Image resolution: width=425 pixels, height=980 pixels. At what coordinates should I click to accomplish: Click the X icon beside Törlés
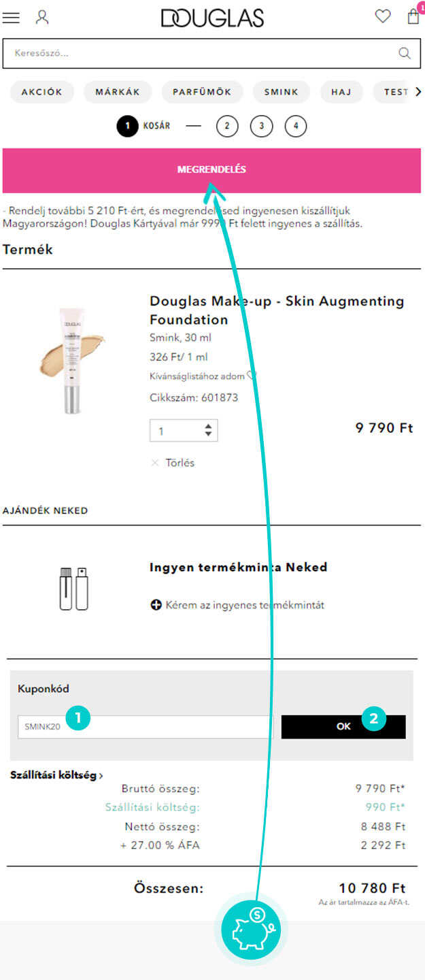pyautogui.click(x=155, y=463)
